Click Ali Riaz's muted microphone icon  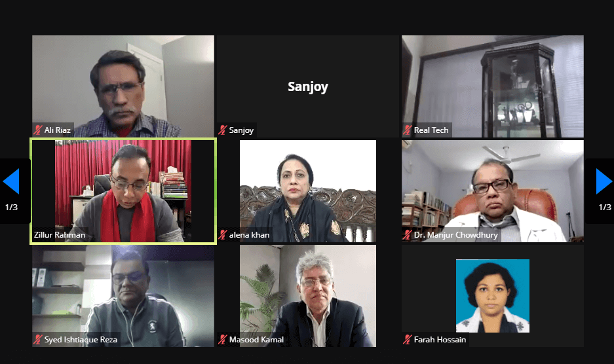click(x=38, y=130)
